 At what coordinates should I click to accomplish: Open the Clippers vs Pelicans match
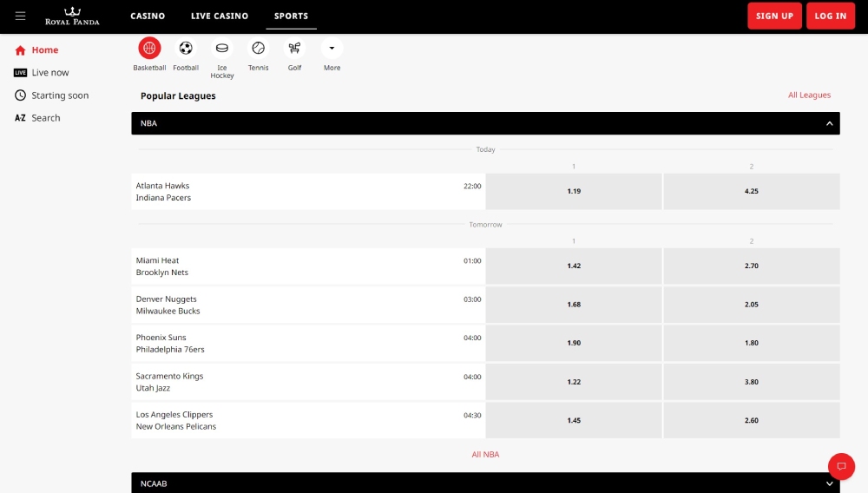[x=308, y=420]
